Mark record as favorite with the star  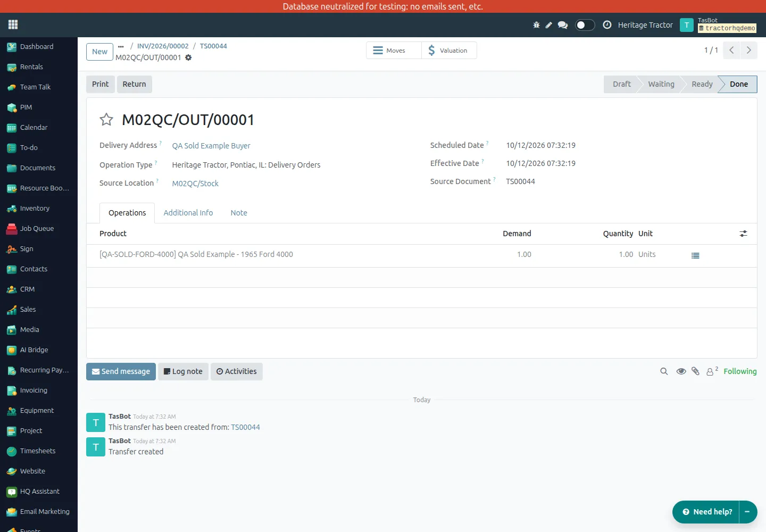(x=106, y=120)
